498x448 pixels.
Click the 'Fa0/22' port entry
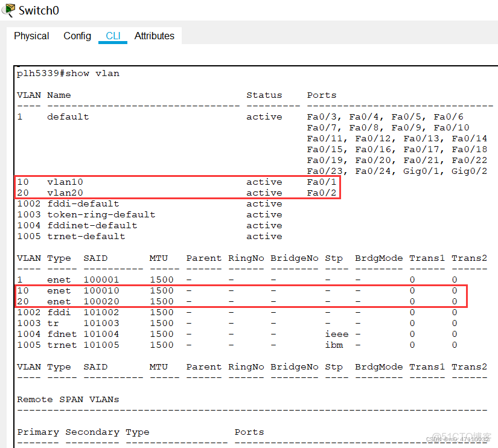point(469,160)
